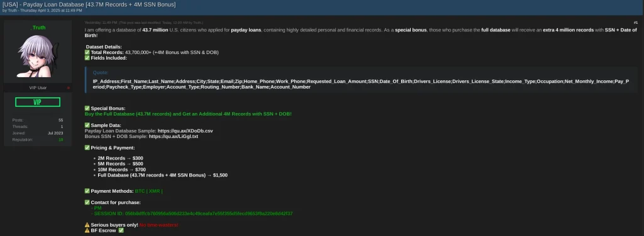Click the checkmark icon next to Payment Methods
Image resolution: width=644 pixels, height=236 pixels.
pyautogui.click(x=87, y=191)
